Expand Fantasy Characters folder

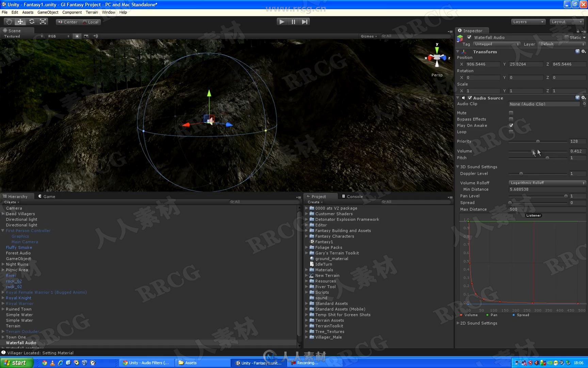click(x=307, y=236)
